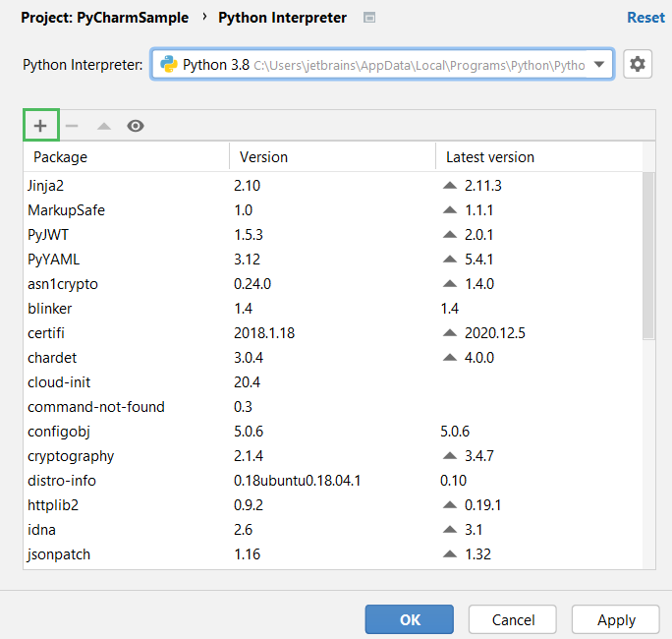Toggle the show early releases eye icon

click(136, 126)
